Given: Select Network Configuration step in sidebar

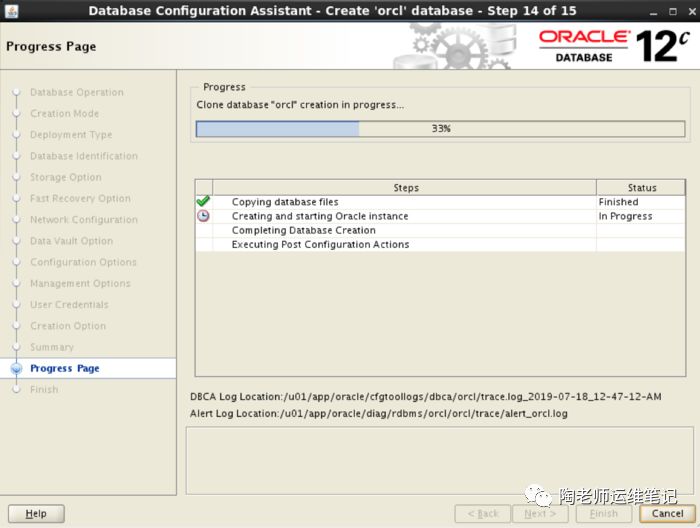Looking at the screenshot, I should (84, 220).
